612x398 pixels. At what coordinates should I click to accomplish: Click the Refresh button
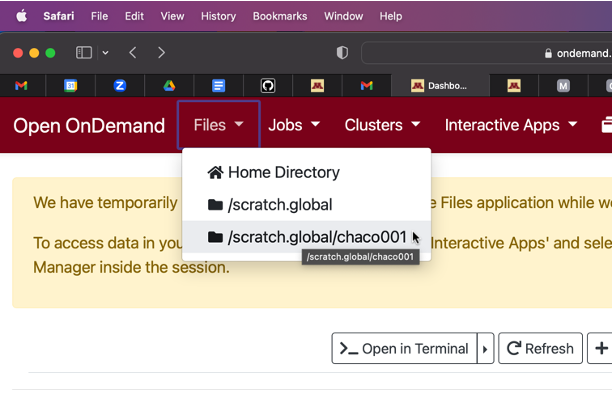(541, 348)
